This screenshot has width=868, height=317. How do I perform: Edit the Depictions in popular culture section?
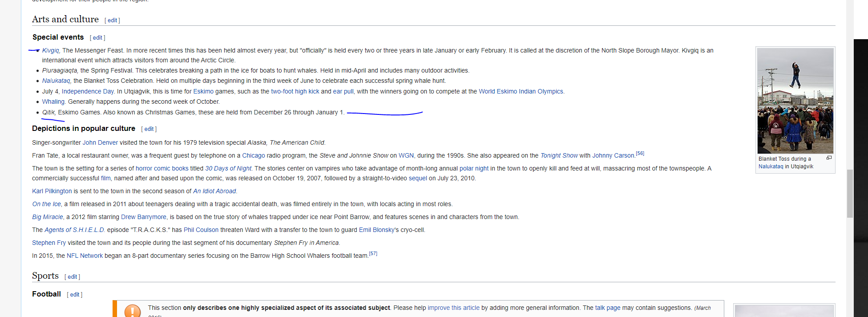coord(149,129)
